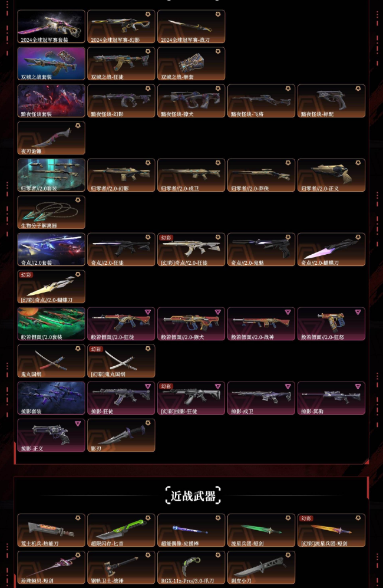Viewport: 383px width, 588px height.
Task: Click the 黯夜怪谈-獠犬 weapon card
Action: click(191, 101)
